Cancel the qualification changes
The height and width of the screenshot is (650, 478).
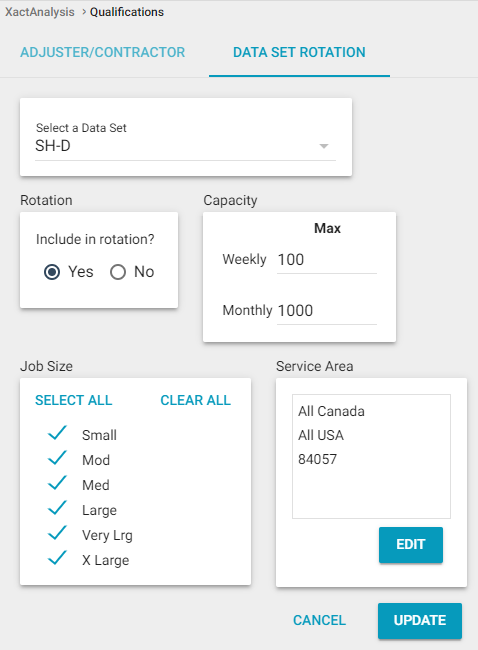[319, 620]
